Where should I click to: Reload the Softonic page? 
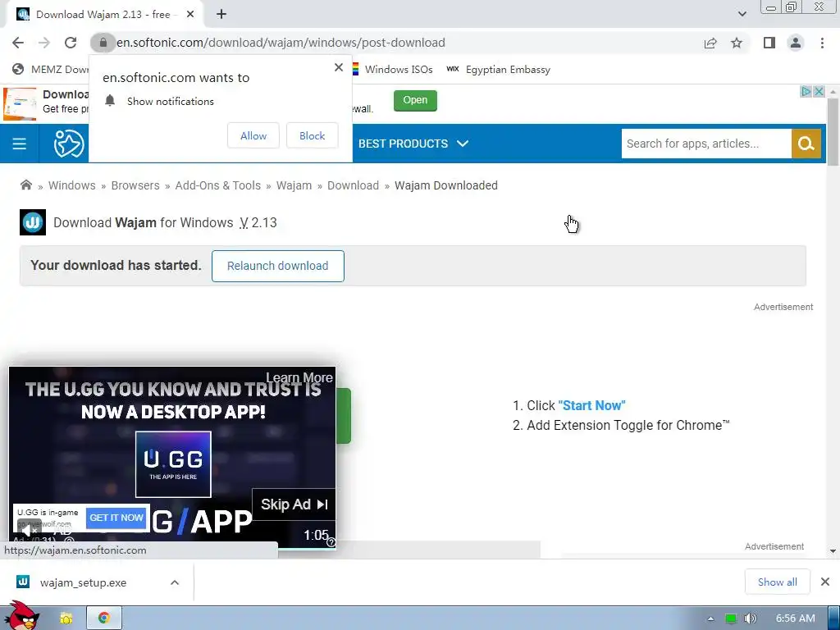tap(71, 43)
